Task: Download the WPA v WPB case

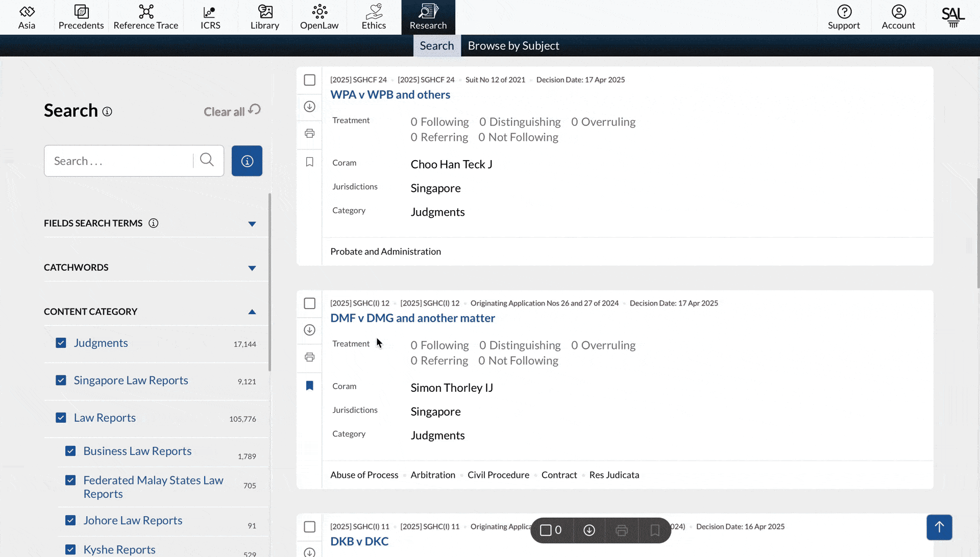Action: click(x=309, y=107)
